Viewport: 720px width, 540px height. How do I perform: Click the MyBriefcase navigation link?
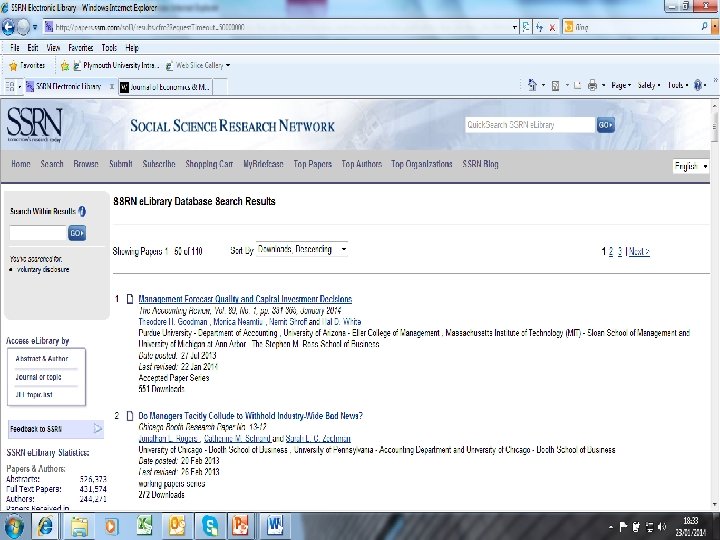tap(263, 164)
